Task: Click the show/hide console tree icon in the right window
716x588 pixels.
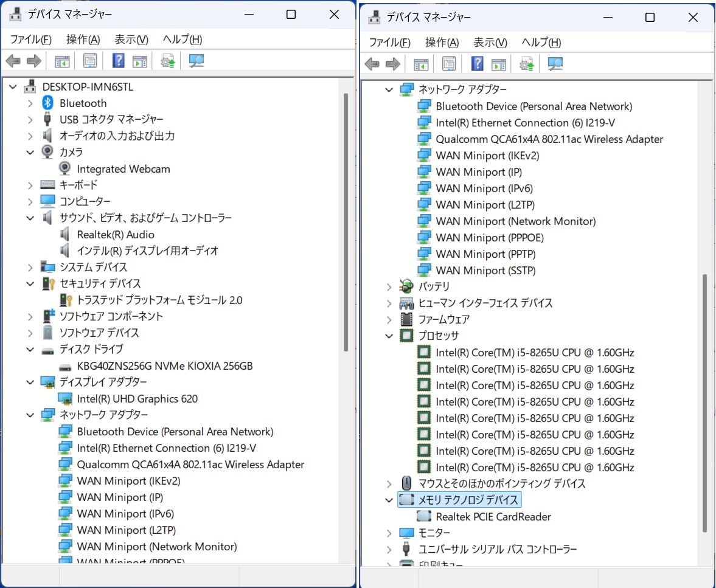Action: (x=420, y=64)
